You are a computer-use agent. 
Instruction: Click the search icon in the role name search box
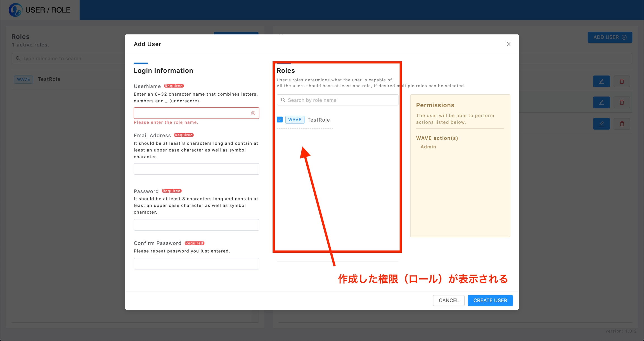click(x=283, y=100)
